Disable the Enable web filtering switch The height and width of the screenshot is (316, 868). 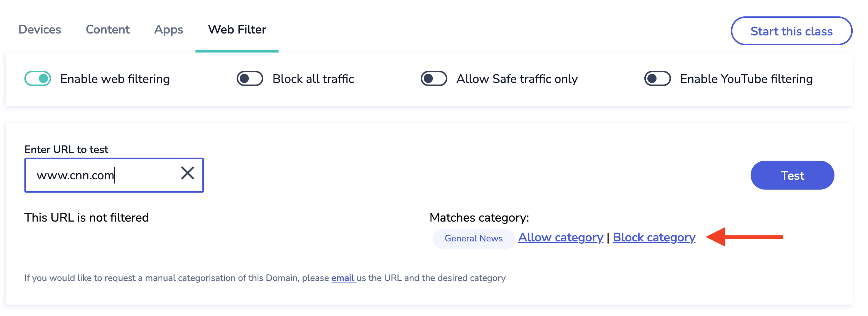tap(38, 79)
